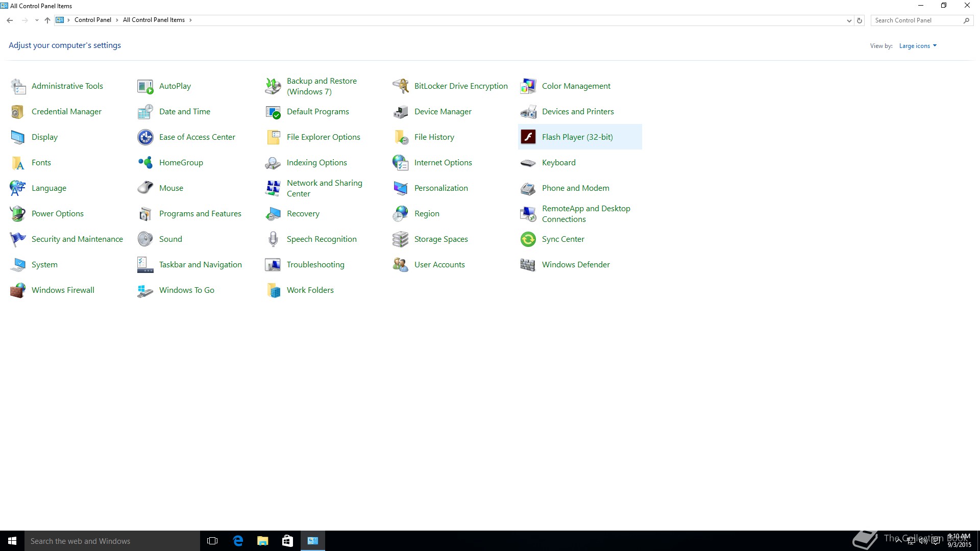The image size is (980, 551).
Task: Open the Store from the taskbar
Action: coord(287,541)
